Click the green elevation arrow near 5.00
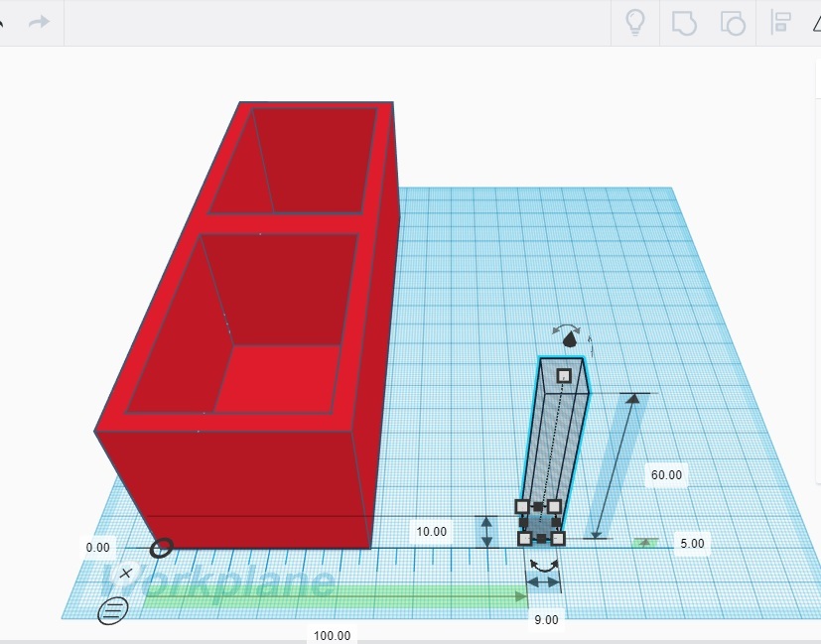The width and height of the screenshot is (821, 644). (645, 543)
